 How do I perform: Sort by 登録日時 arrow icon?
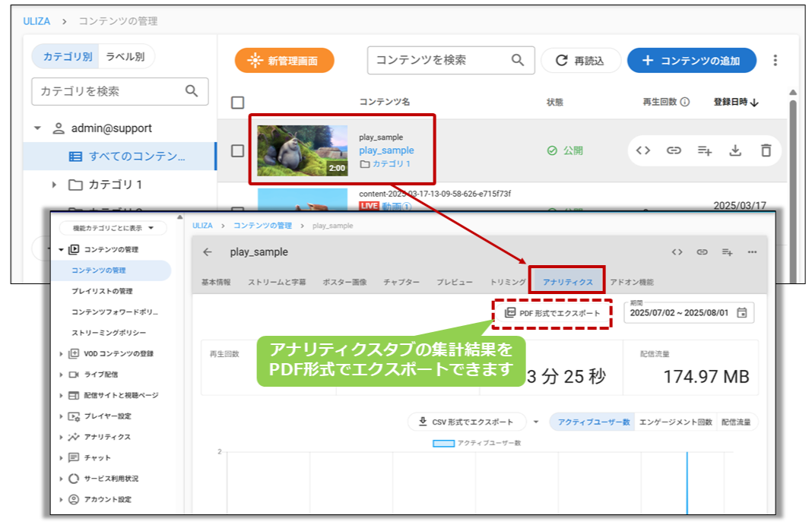754,103
